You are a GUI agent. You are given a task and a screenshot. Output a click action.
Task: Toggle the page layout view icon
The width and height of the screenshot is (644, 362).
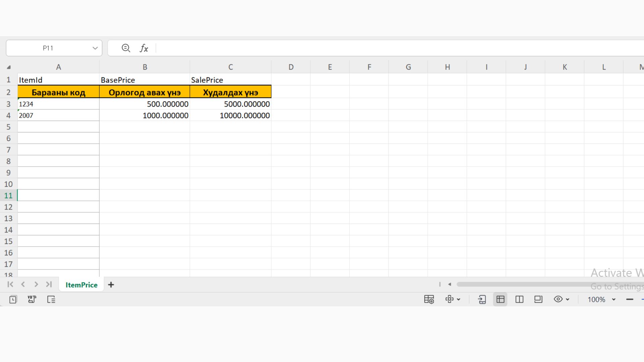538,299
